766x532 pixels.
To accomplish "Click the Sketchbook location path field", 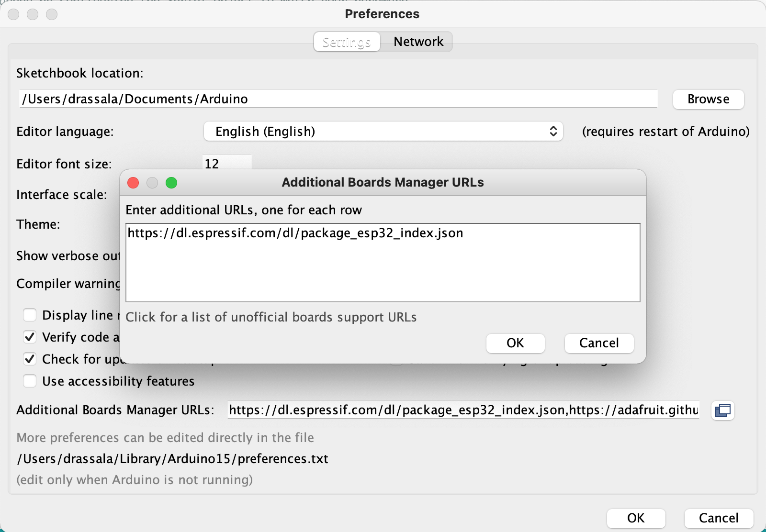I will (x=338, y=99).
